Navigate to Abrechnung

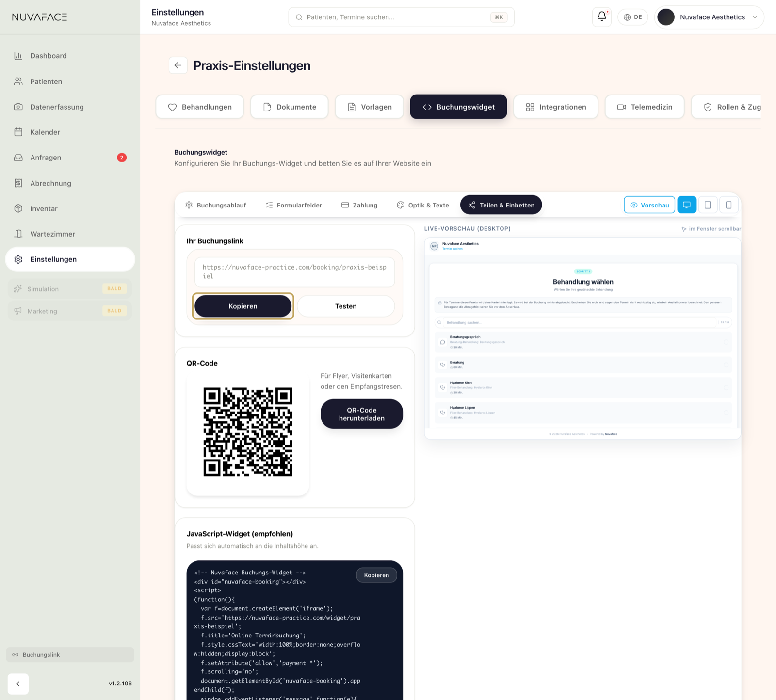[x=70, y=183]
